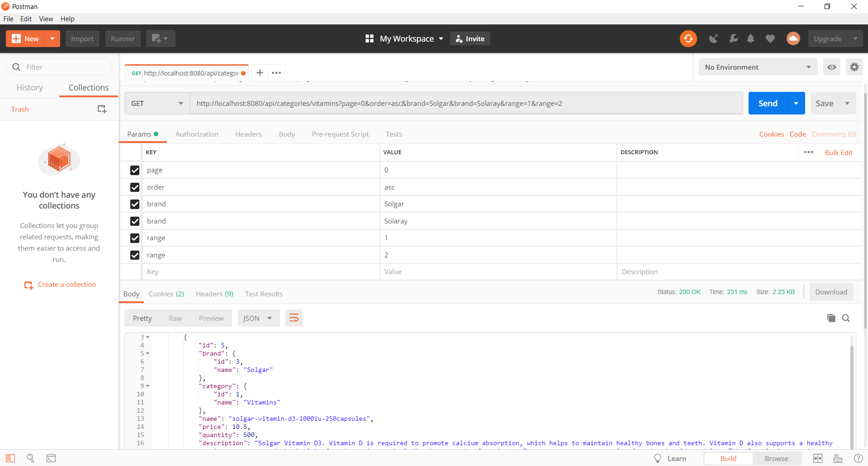
Task: Uncheck the brand Solgar parameter checkbox
Action: coord(134,204)
